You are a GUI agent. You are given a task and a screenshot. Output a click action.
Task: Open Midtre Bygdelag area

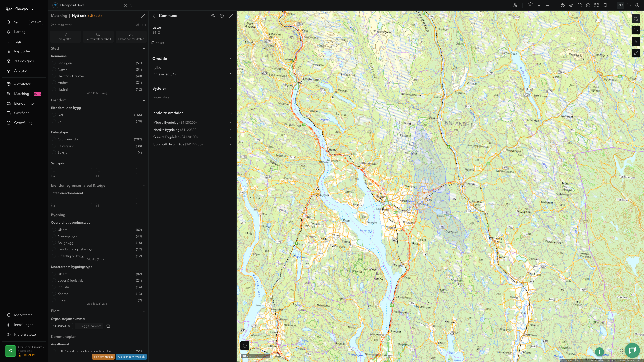(x=192, y=123)
